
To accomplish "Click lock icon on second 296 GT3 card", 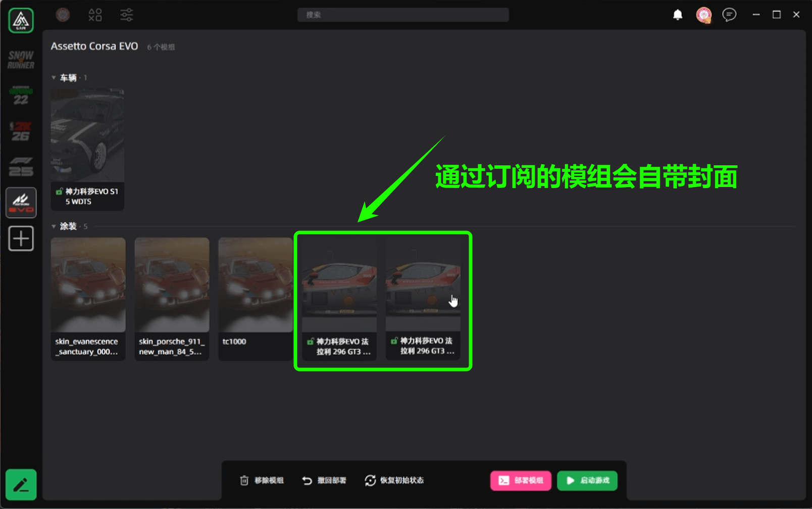I will [394, 341].
